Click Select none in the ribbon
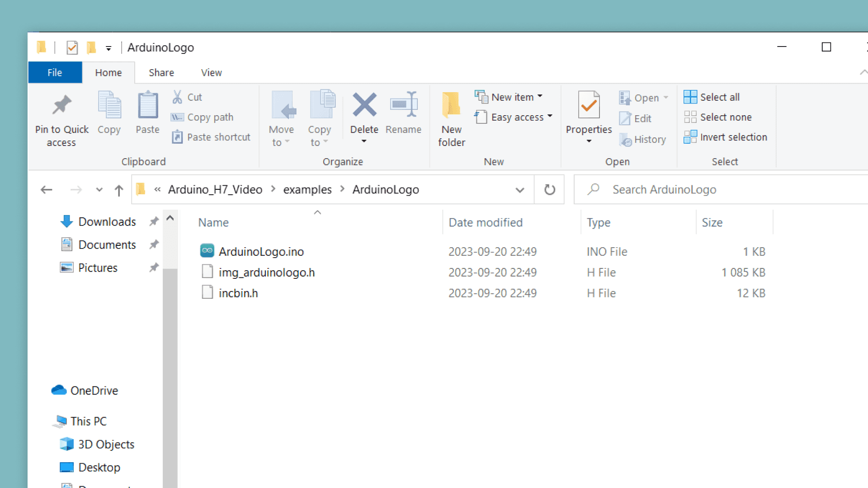The image size is (868, 488). tap(725, 117)
